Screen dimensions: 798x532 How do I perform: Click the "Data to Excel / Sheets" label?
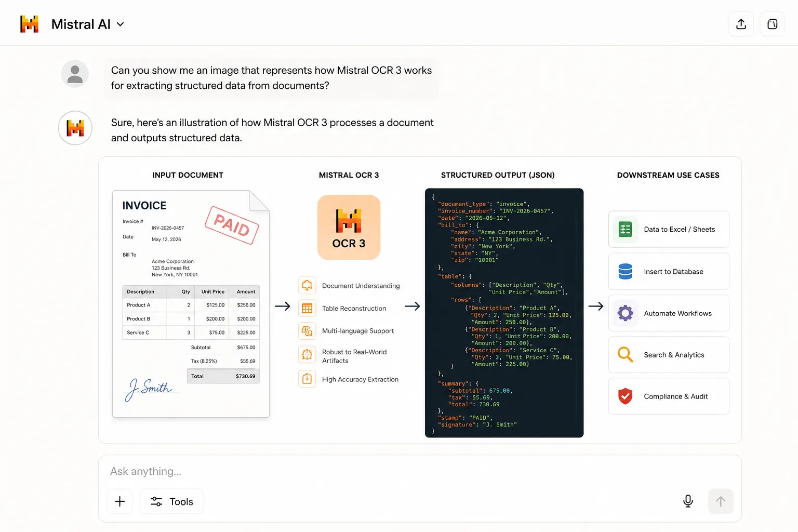pyautogui.click(x=680, y=229)
